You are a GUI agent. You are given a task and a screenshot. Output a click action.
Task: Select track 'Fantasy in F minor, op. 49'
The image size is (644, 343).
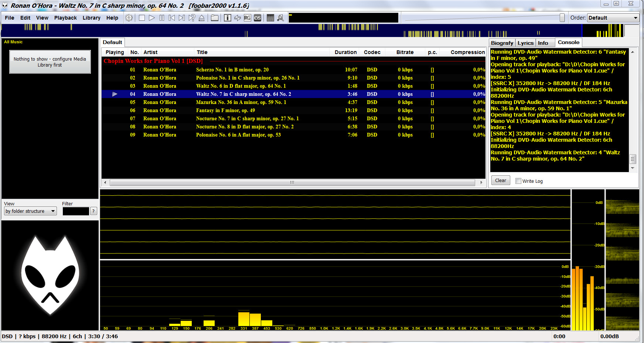[225, 110]
